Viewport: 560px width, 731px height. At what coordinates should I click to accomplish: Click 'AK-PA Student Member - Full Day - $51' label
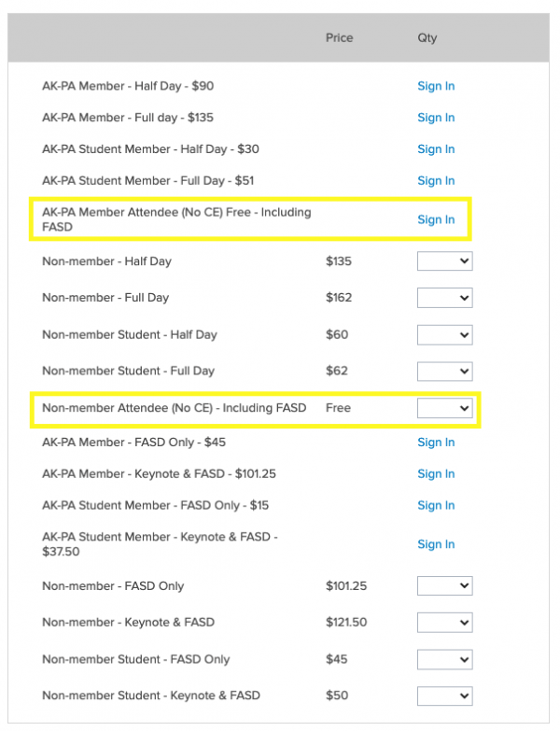tap(148, 181)
